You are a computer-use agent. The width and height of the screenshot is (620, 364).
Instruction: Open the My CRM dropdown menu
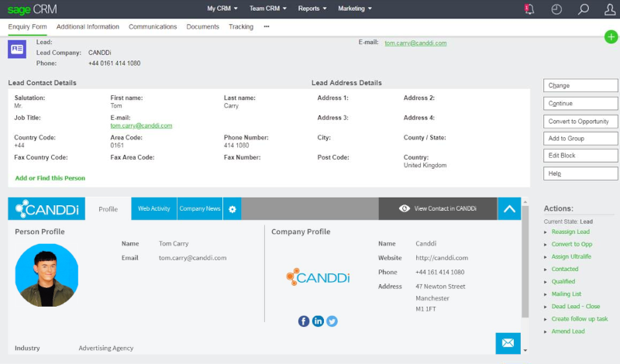pyautogui.click(x=222, y=9)
